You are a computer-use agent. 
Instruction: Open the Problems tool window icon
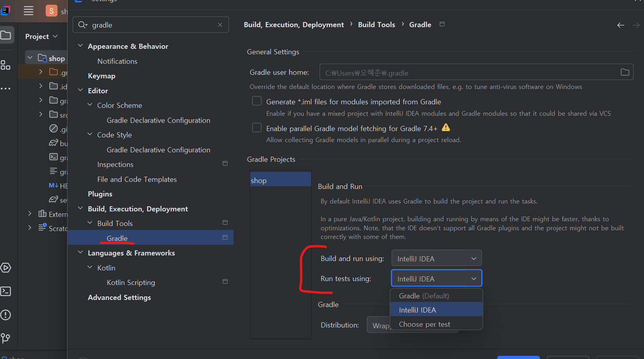(6, 315)
